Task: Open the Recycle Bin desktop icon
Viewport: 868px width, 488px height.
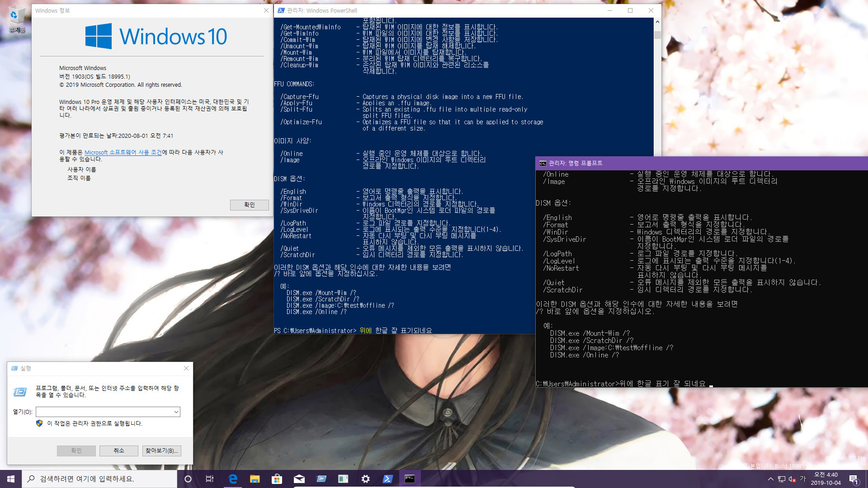Action: click(x=16, y=19)
